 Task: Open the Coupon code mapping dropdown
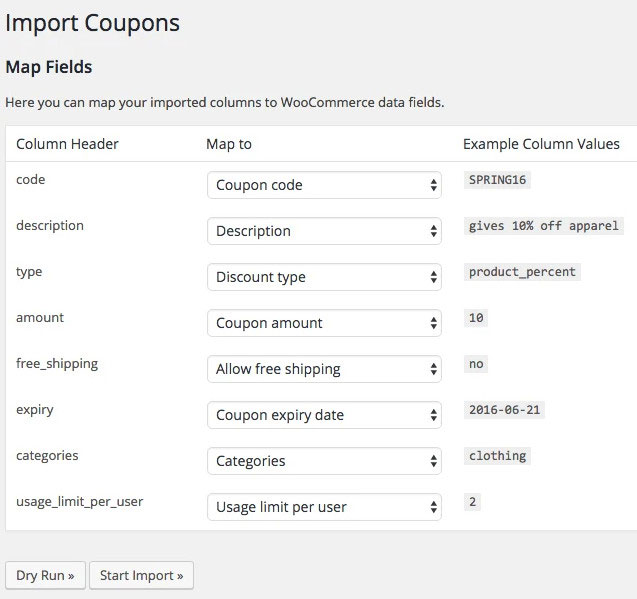[324, 185]
